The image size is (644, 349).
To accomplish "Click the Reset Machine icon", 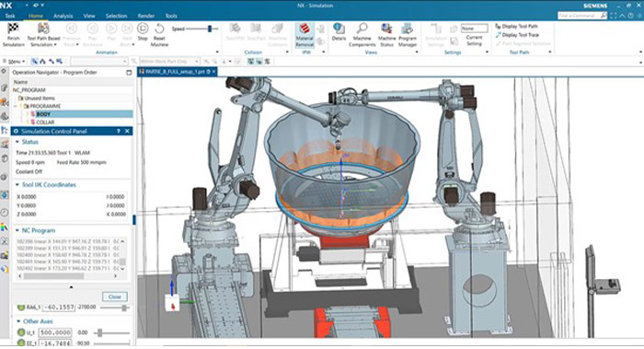I will point(159,29).
